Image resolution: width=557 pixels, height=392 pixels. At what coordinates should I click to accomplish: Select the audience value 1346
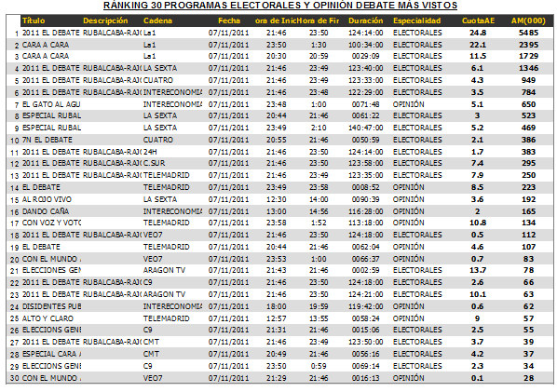click(x=528, y=68)
